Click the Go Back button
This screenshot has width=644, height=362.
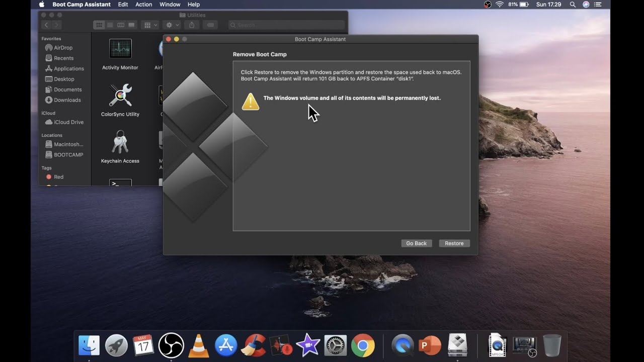coord(416,243)
